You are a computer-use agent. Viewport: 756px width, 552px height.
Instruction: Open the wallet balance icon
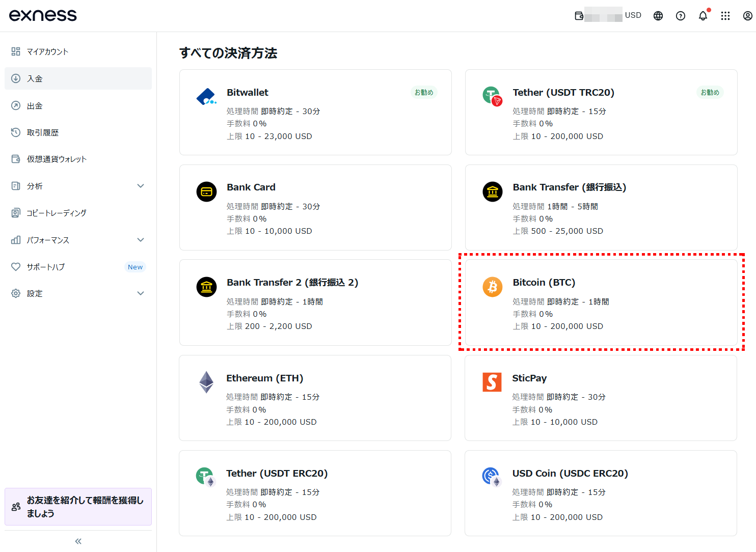[x=579, y=16]
